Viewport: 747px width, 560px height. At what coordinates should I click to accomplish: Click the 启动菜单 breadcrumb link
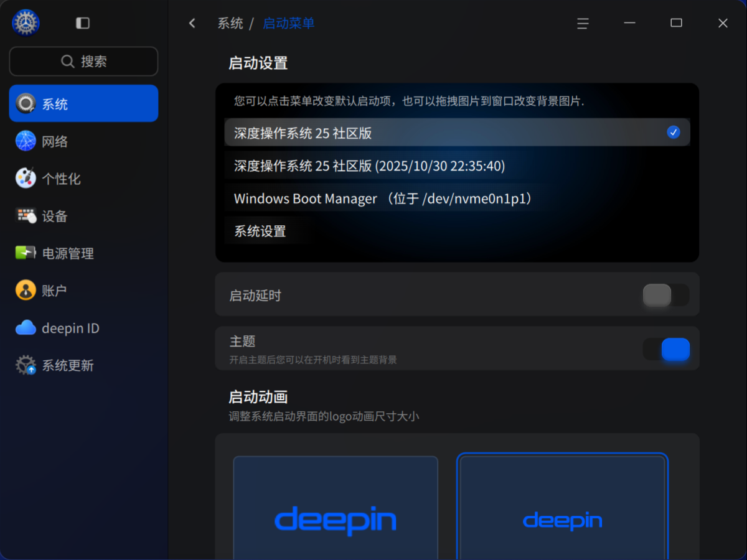click(289, 24)
